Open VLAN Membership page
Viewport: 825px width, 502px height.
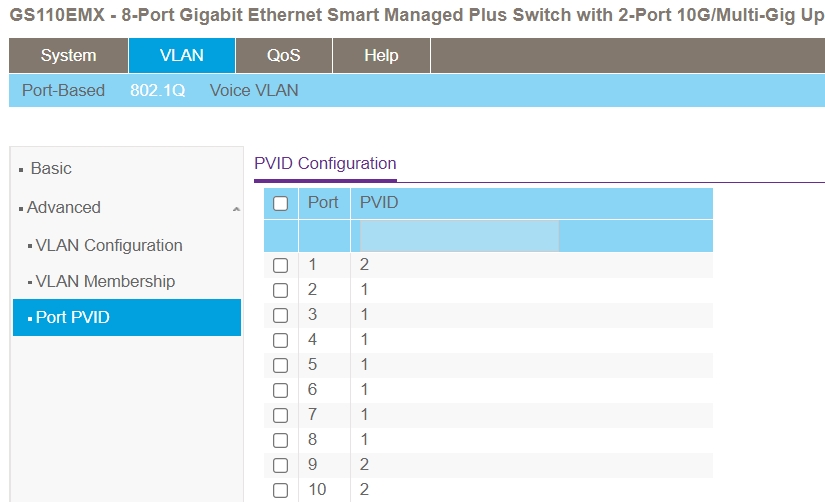[x=105, y=281]
